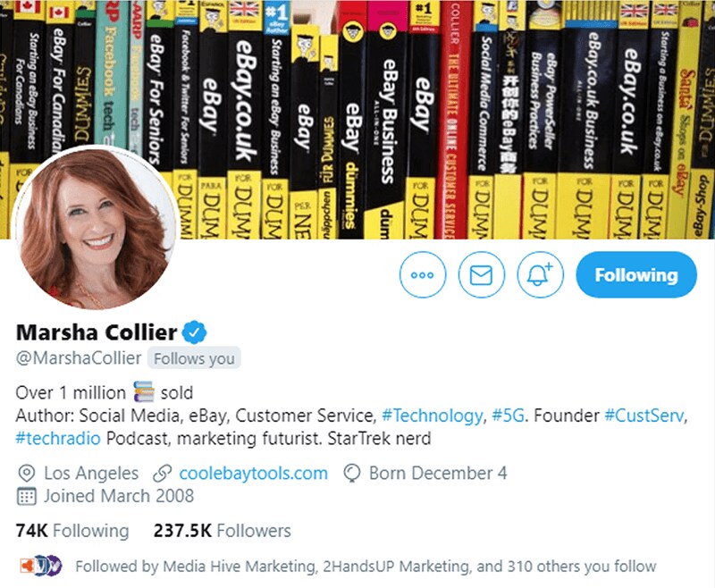Turn on notifications with the bell icon
The image size is (715, 588).
coord(540,275)
